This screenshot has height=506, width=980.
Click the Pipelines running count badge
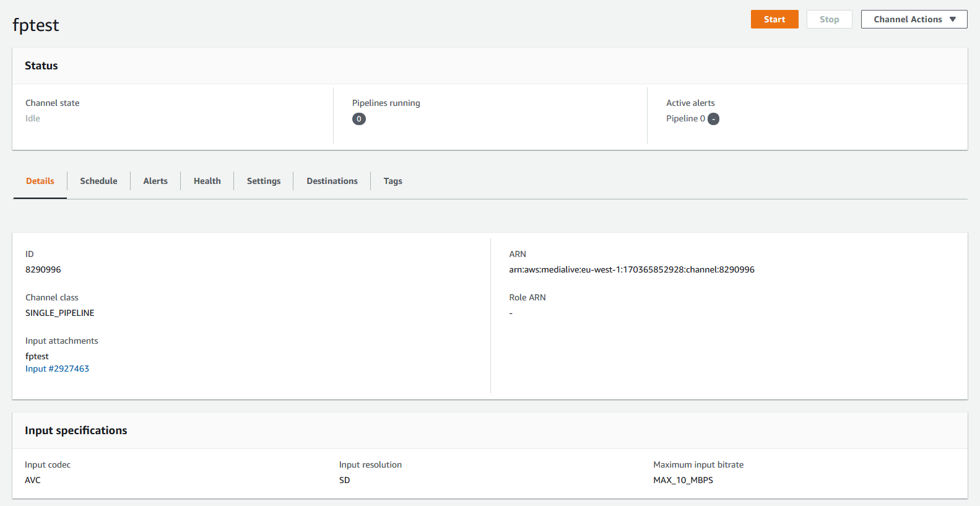(x=359, y=119)
